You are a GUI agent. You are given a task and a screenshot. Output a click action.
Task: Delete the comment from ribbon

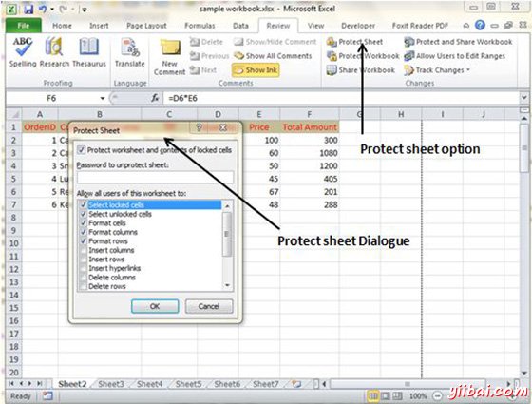click(x=206, y=42)
